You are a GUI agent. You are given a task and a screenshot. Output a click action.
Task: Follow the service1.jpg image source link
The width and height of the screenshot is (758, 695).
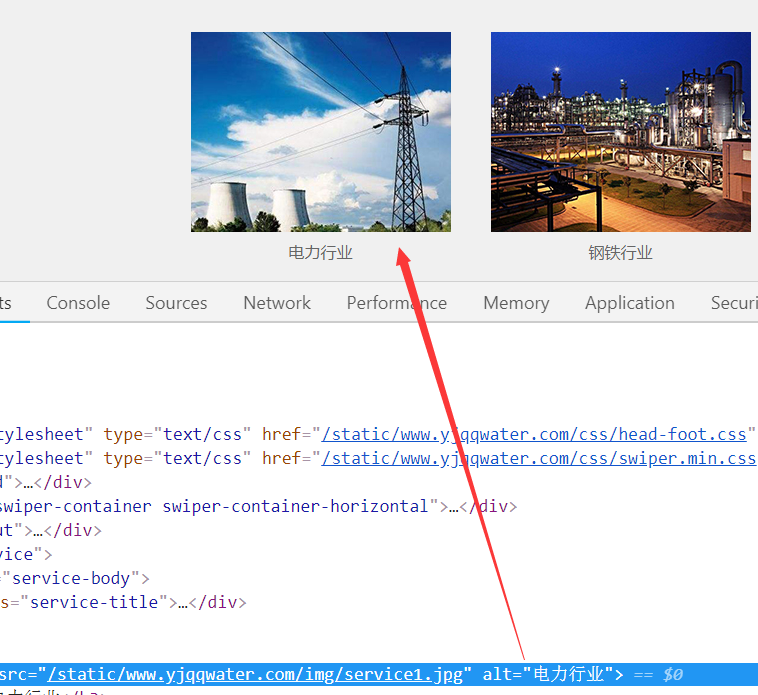pos(255,674)
